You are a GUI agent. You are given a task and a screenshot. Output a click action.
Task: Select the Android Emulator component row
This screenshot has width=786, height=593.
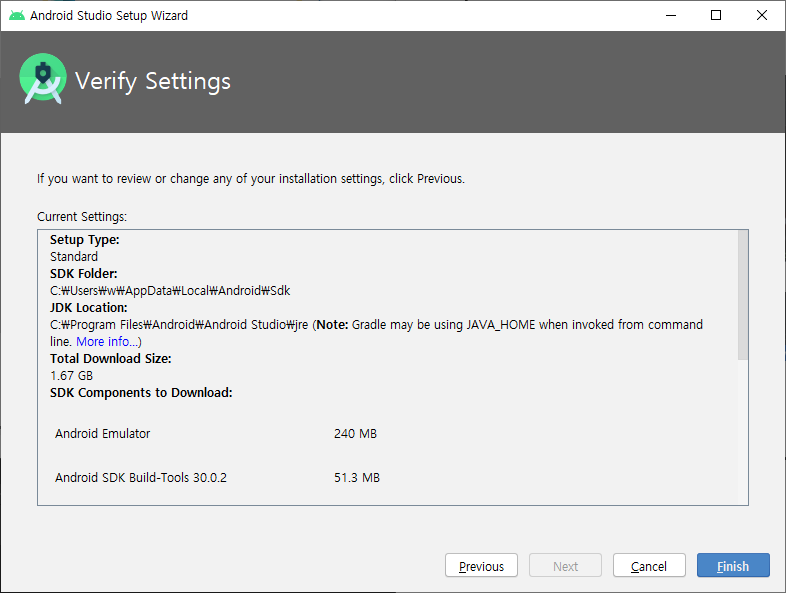(216, 434)
